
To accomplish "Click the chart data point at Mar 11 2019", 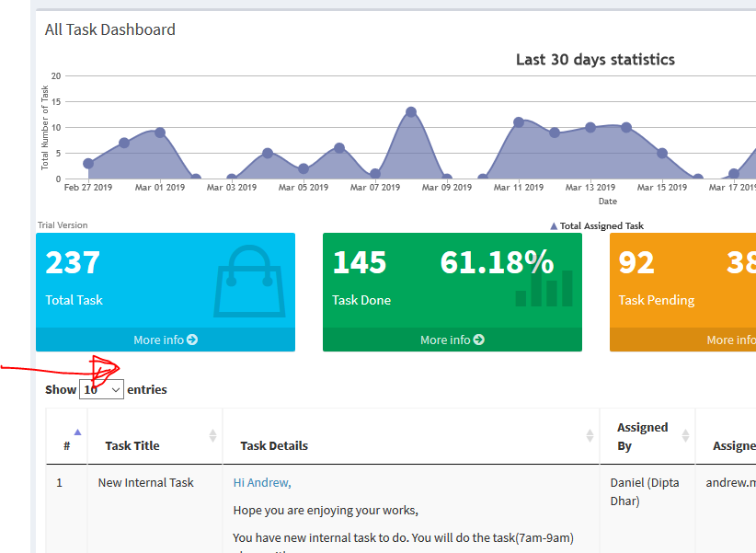I will (x=519, y=122).
